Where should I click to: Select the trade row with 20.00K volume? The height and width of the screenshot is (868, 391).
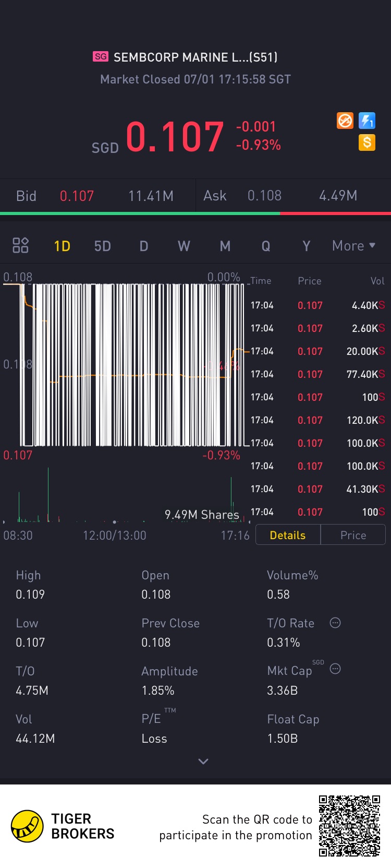[x=317, y=351]
